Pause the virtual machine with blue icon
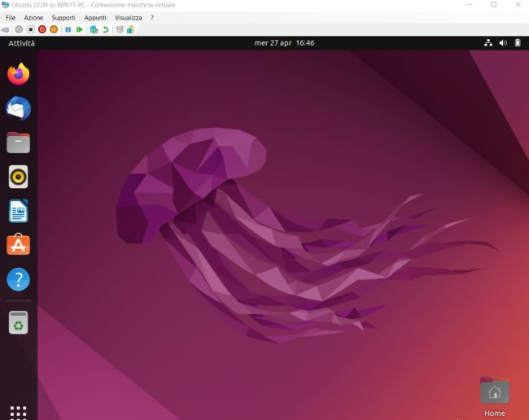The width and height of the screenshot is (529, 420). [x=68, y=29]
